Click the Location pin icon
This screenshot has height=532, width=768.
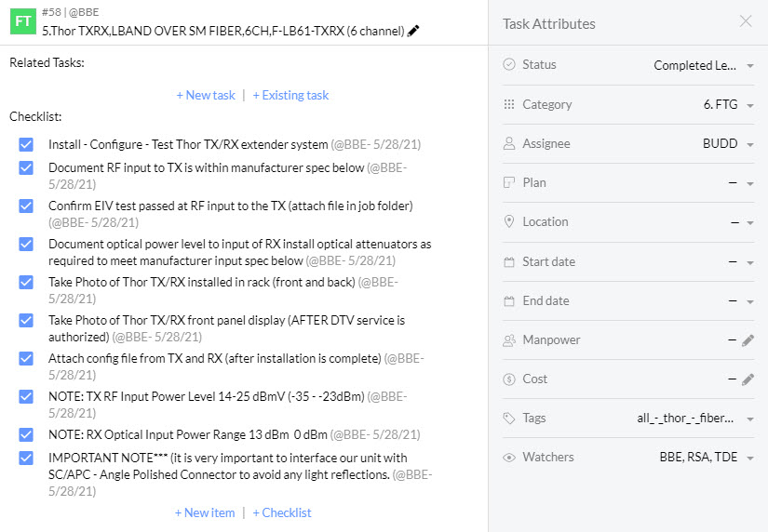tap(509, 222)
